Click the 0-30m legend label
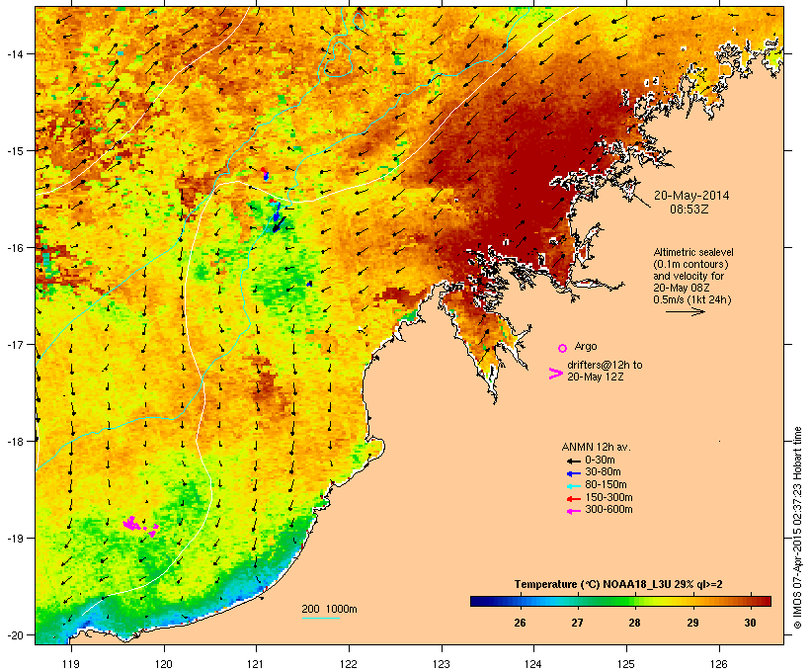This screenshot has width=810, height=672. (600, 461)
